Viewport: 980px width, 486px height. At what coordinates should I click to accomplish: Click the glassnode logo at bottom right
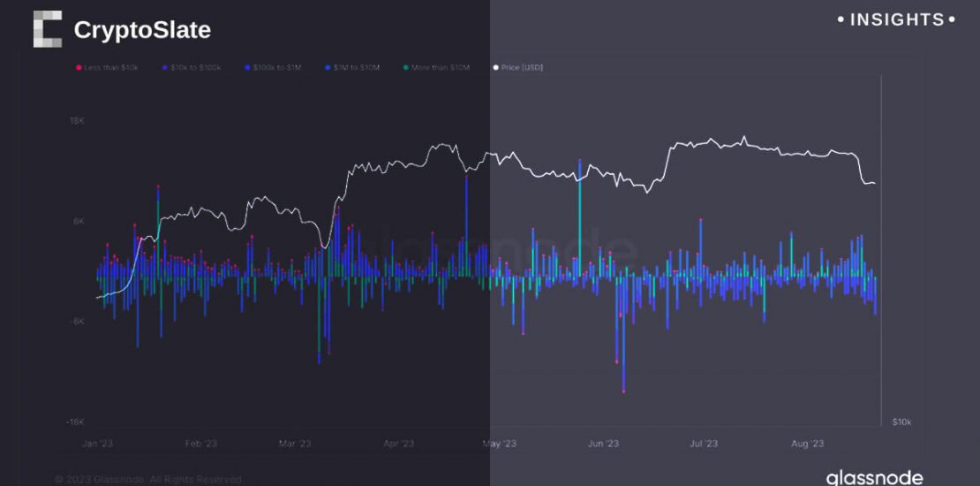pyautogui.click(x=874, y=477)
